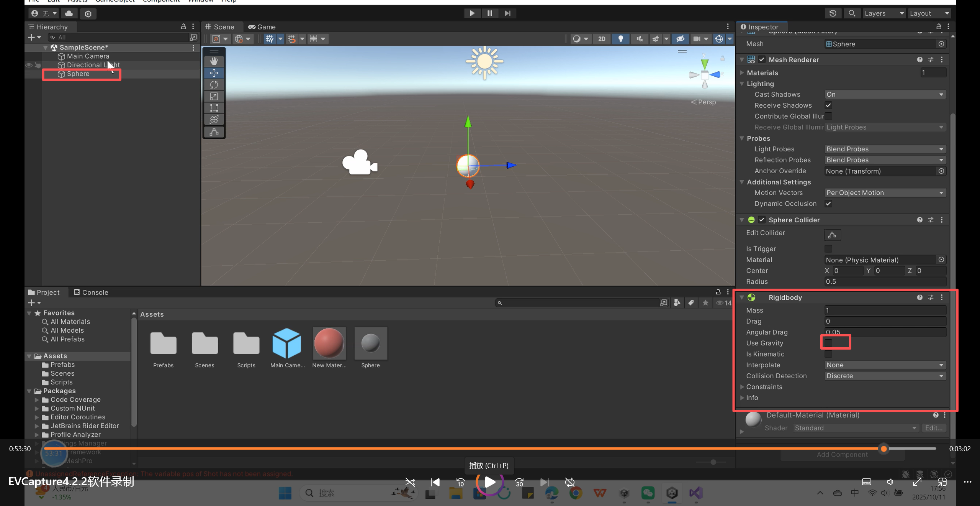This screenshot has width=980, height=506.
Task: Open Undo History icon in top toolbar
Action: click(x=833, y=13)
